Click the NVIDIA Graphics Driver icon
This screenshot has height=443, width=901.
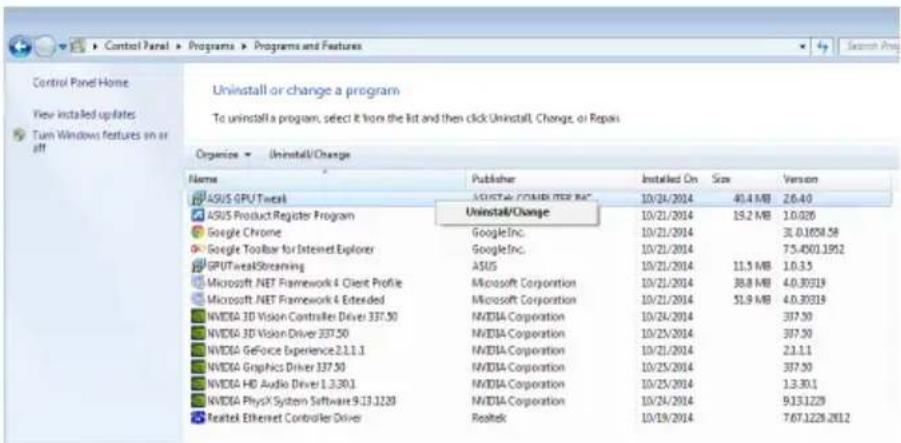point(197,367)
